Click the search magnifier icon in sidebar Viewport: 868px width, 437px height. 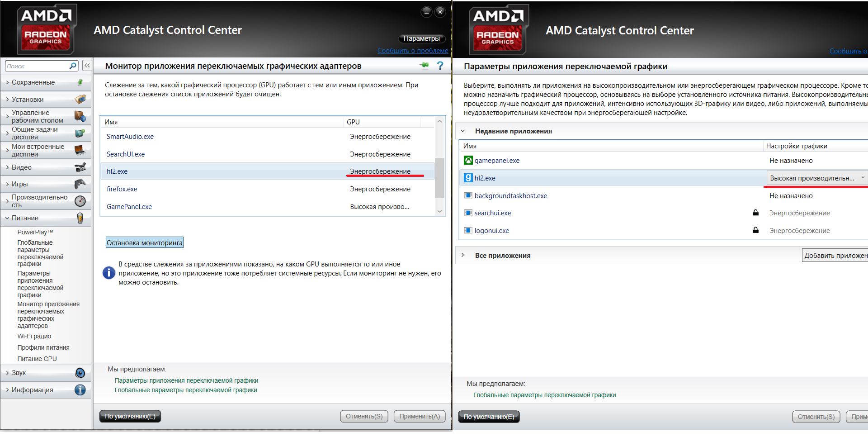(73, 66)
